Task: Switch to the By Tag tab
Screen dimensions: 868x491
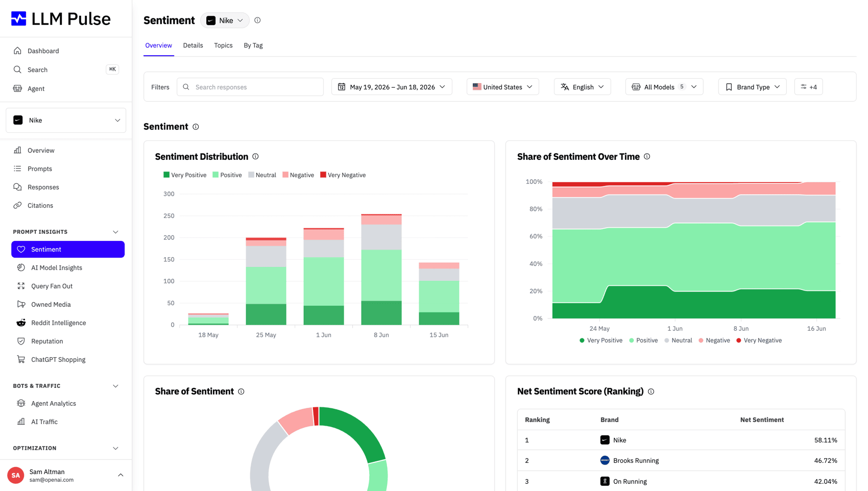Action: [x=253, y=45]
